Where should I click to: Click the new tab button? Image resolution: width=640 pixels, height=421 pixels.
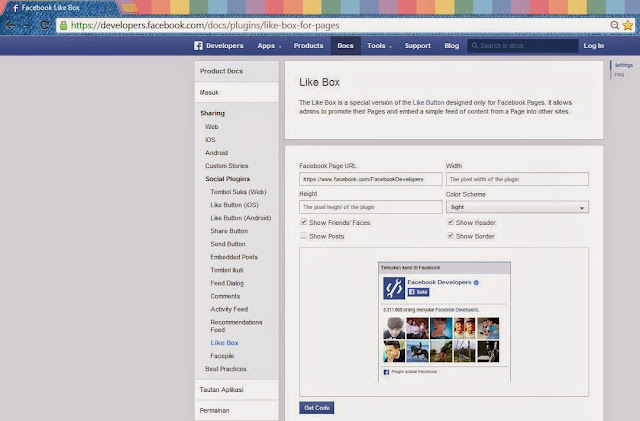click(x=129, y=8)
